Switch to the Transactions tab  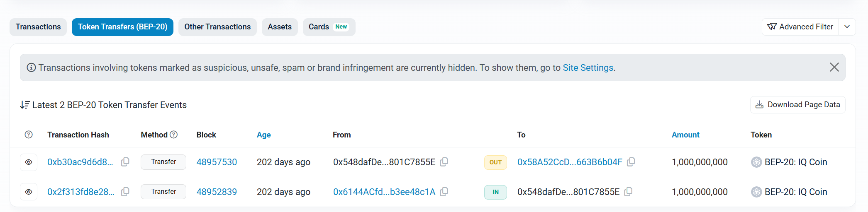tap(38, 27)
